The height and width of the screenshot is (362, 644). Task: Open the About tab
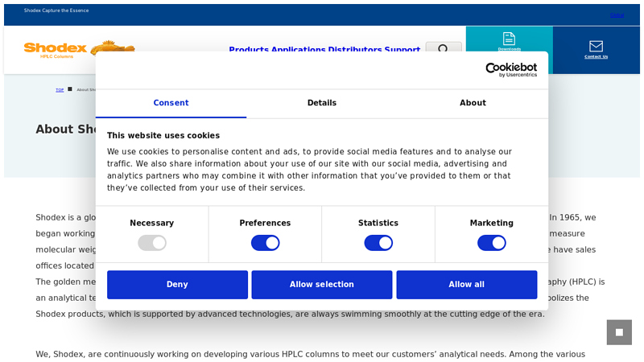[x=473, y=103]
